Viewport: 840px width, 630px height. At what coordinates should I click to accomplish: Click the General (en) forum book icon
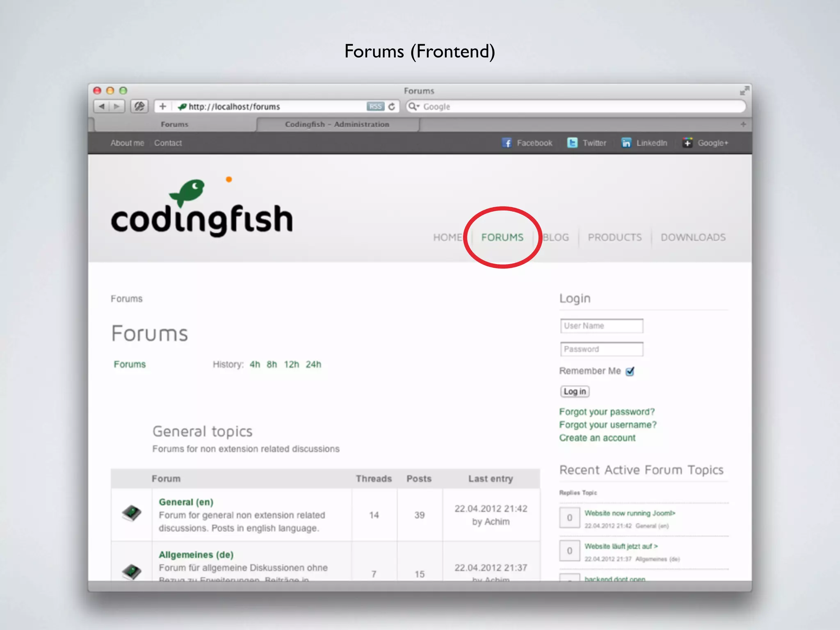tap(132, 513)
